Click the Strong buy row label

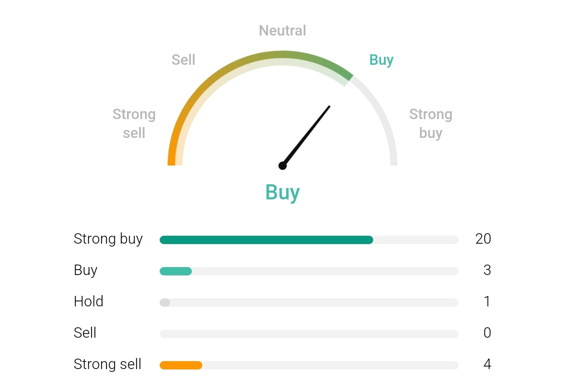pos(108,239)
